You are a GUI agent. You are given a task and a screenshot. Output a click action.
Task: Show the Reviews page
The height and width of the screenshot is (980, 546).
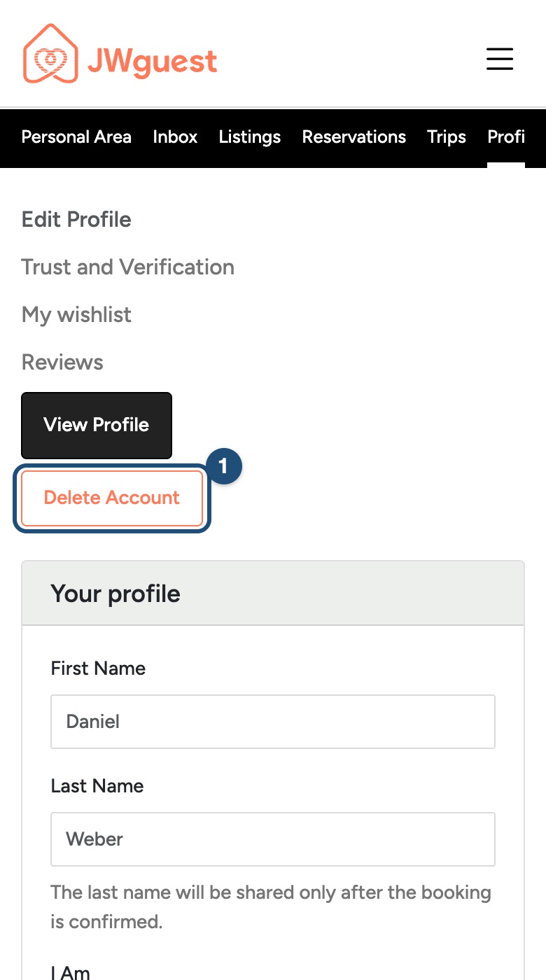point(62,363)
